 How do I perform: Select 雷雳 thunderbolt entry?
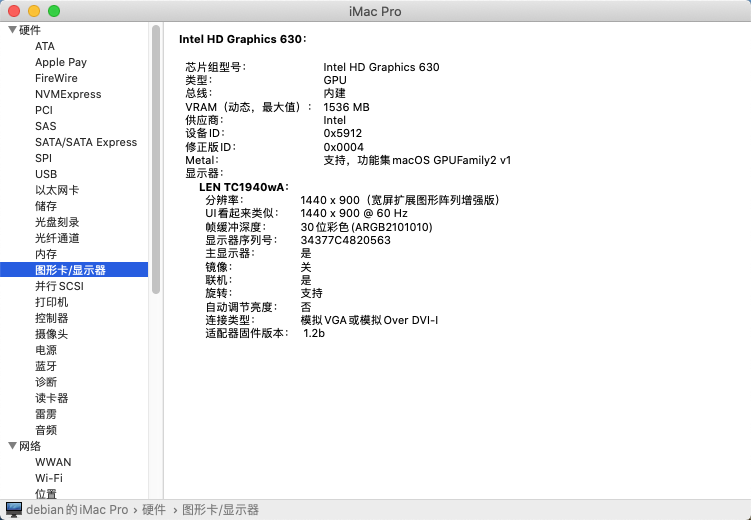click(46, 414)
